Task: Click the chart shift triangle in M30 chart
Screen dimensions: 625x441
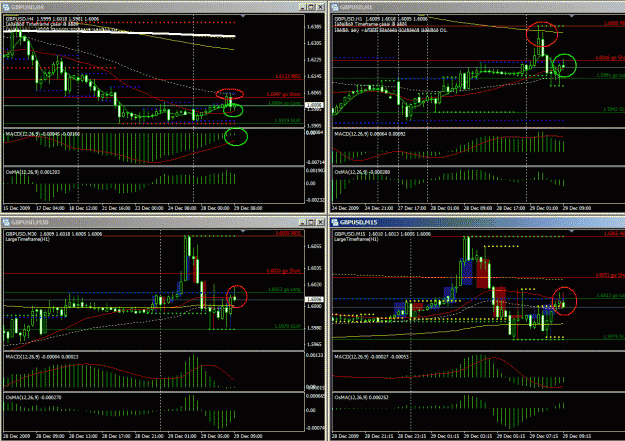Action: tap(243, 231)
